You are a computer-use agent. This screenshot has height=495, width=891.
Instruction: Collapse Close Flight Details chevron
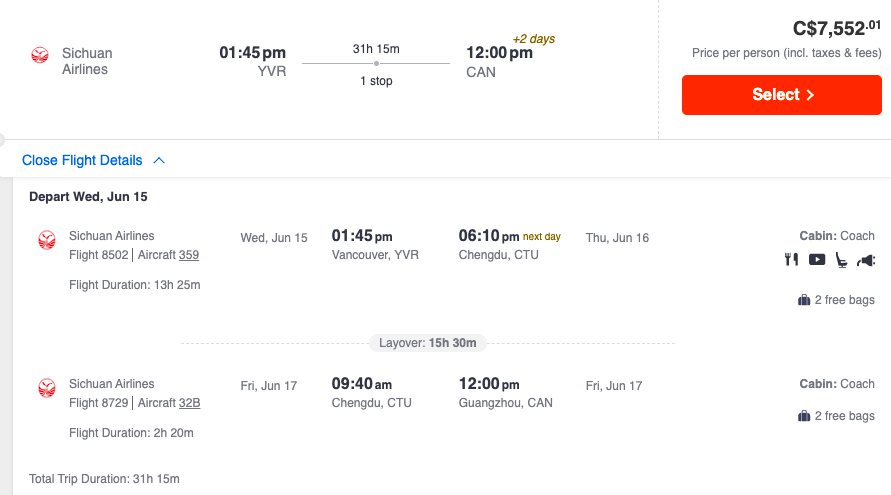click(159, 160)
